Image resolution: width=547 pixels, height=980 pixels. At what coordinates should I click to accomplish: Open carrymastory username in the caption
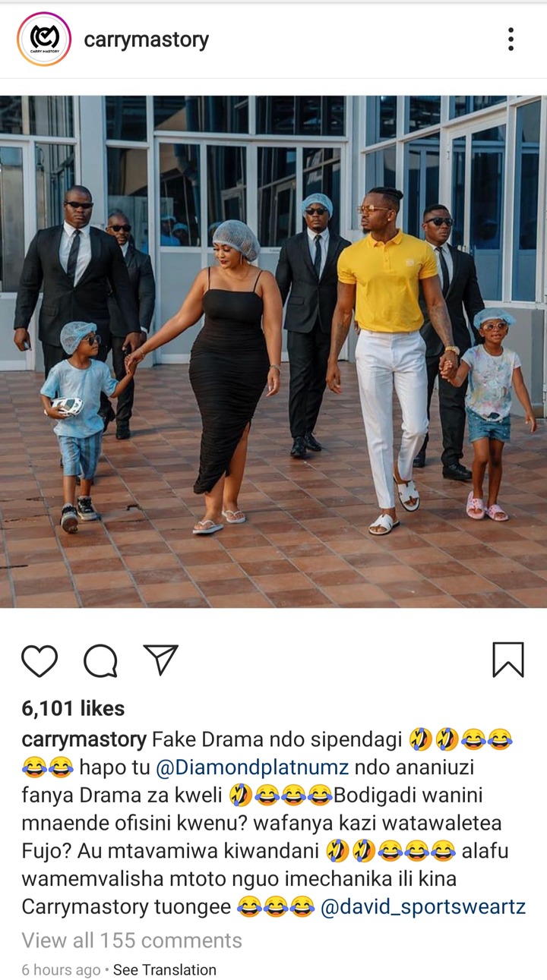pos(84,739)
